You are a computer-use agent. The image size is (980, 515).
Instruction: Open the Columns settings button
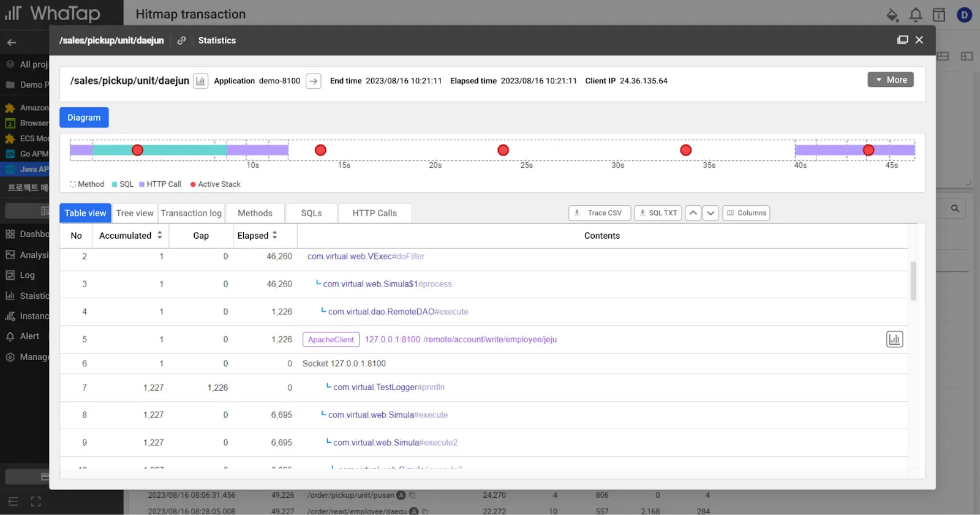coord(746,213)
